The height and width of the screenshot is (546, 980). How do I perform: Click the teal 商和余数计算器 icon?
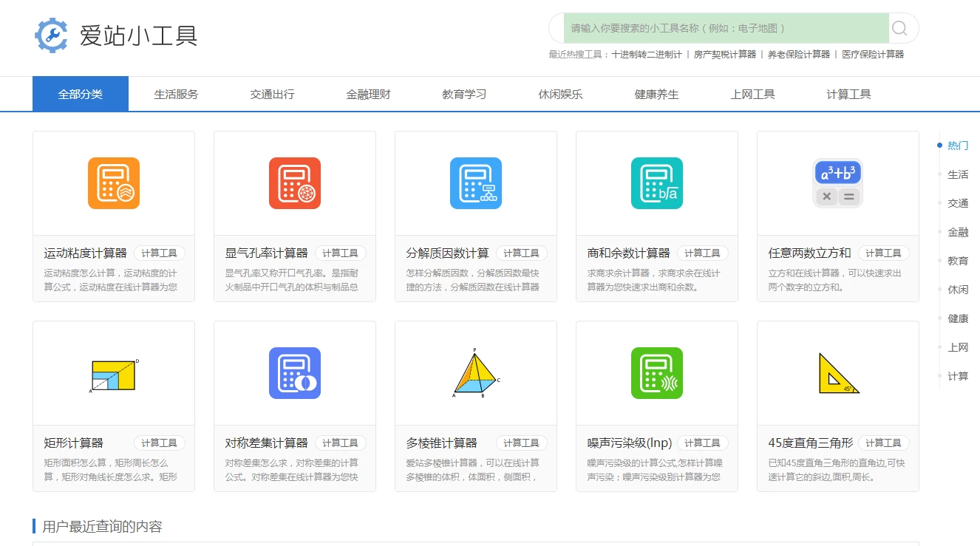tap(656, 183)
